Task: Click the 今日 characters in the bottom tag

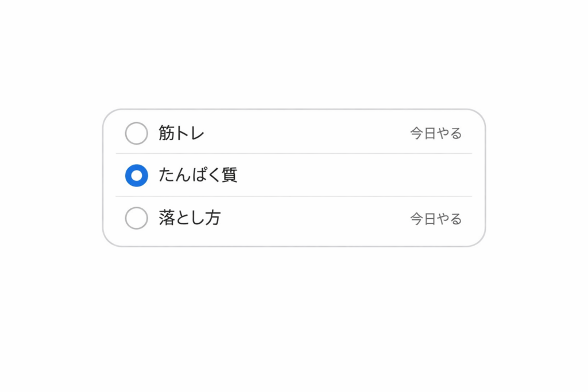Action: coord(423,219)
